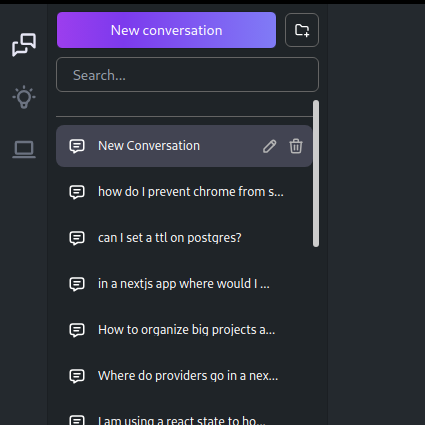Rename New Conversation using pencil icon
The width and height of the screenshot is (425, 425).
pos(269,146)
